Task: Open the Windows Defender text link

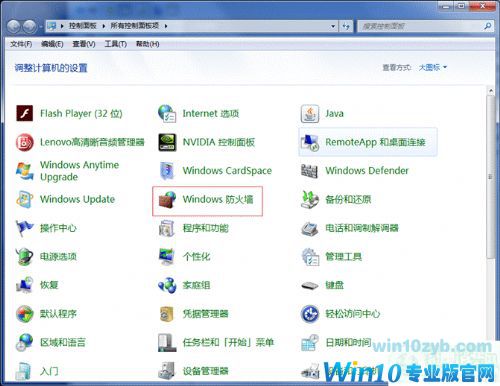Action: click(367, 171)
